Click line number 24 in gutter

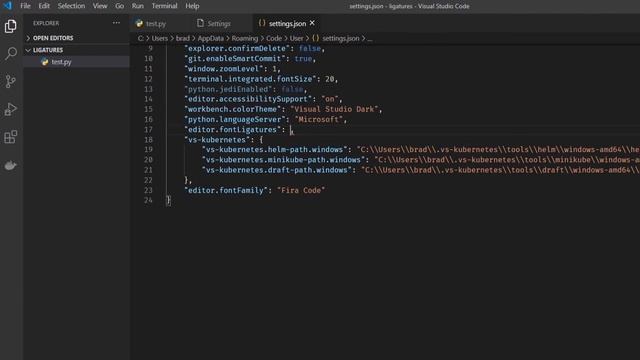[x=148, y=200]
